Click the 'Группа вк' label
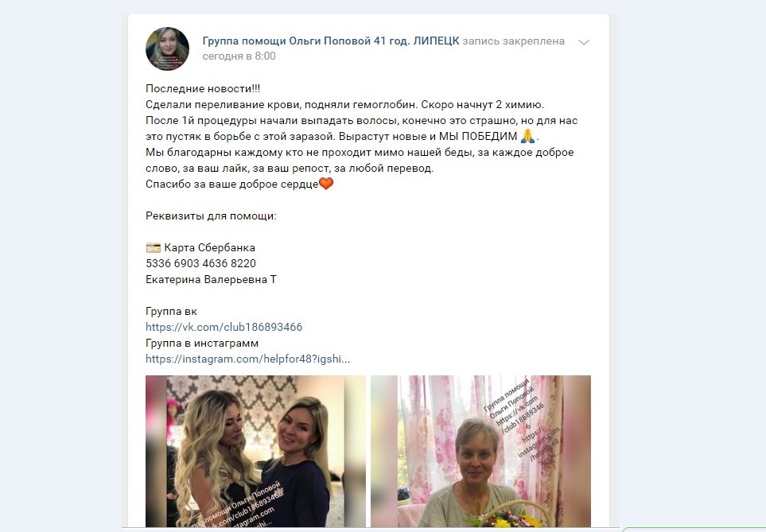 pos(172,311)
